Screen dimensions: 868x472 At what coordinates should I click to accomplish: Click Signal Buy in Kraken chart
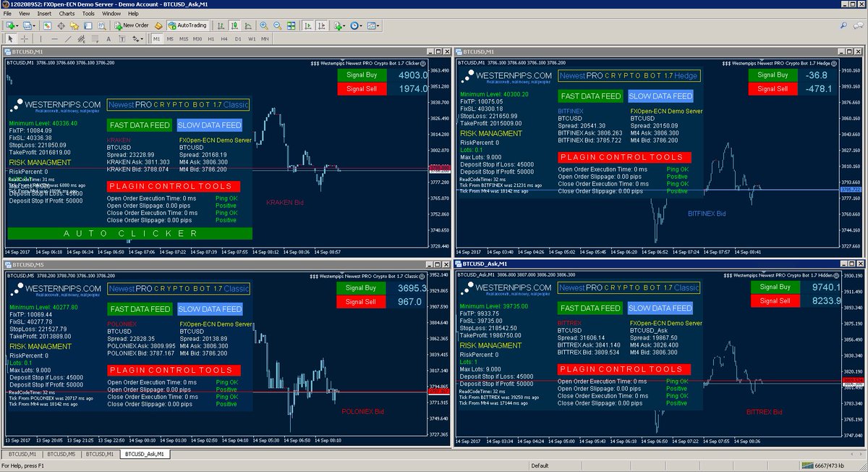tap(362, 75)
